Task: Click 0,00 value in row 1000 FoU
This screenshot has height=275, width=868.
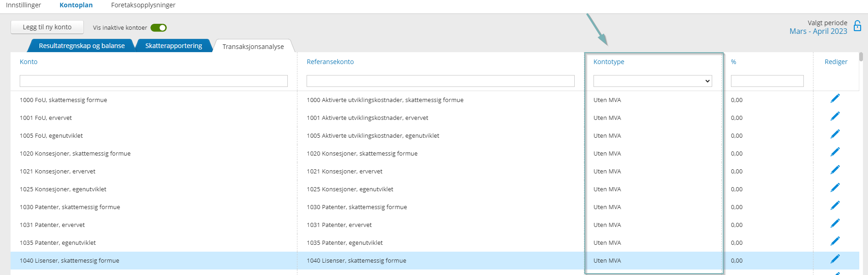Action: click(736, 100)
